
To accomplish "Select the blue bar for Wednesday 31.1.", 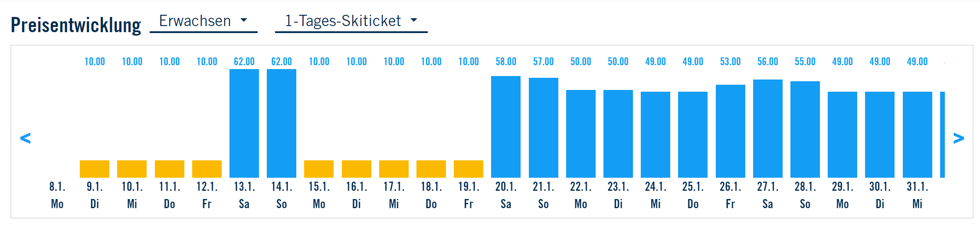I will click(x=918, y=135).
